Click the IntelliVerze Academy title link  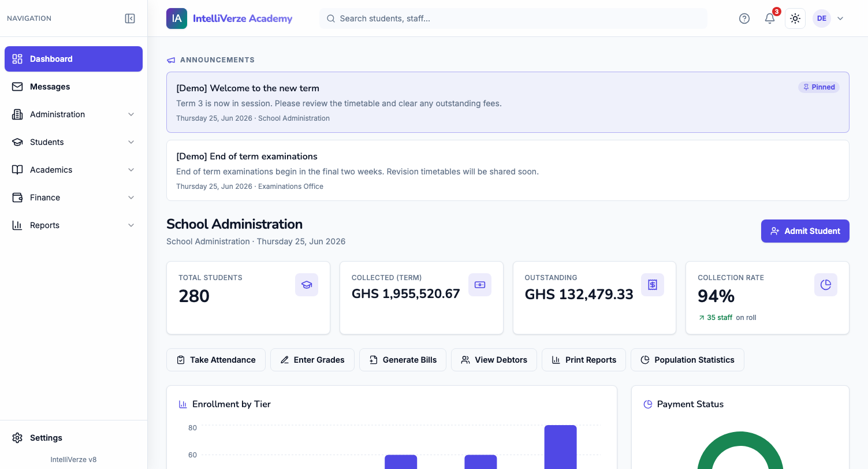click(243, 18)
